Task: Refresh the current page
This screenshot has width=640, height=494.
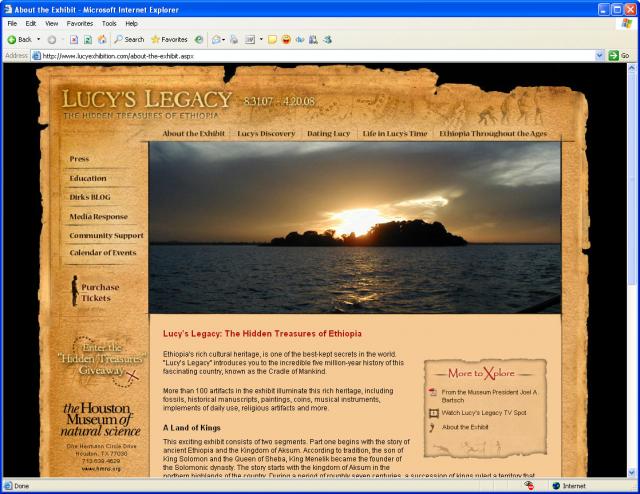Action: (x=88, y=39)
